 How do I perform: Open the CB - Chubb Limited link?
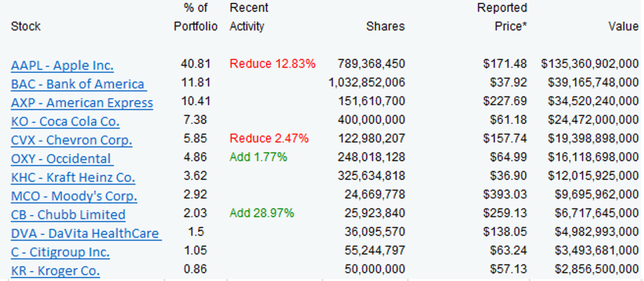tap(68, 215)
